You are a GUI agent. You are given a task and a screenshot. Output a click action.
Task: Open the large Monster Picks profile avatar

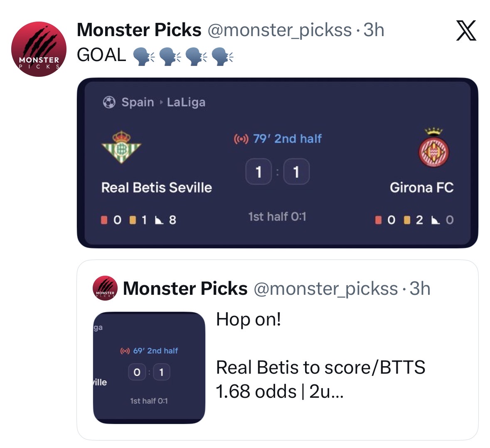pyautogui.click(x=39, y=49)
